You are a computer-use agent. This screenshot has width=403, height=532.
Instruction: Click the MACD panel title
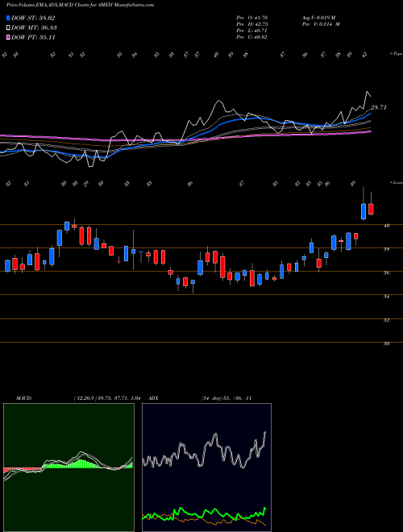click(23, 398)
